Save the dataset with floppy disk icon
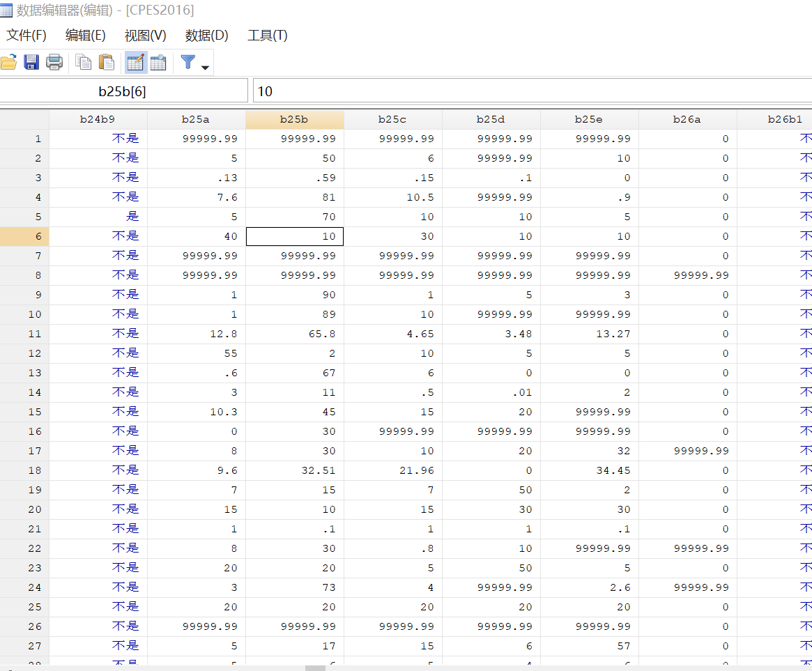812x671 pixels. [31, 63]
